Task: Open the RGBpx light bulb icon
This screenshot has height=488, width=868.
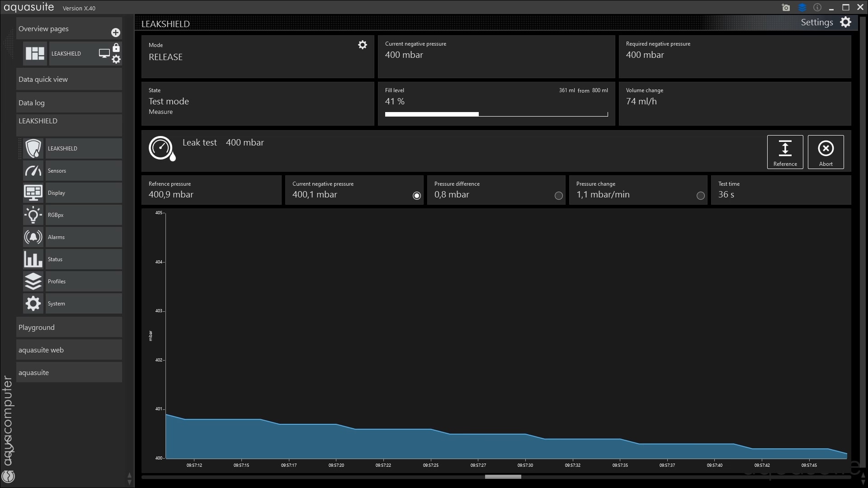Action: tap(33, 215)
